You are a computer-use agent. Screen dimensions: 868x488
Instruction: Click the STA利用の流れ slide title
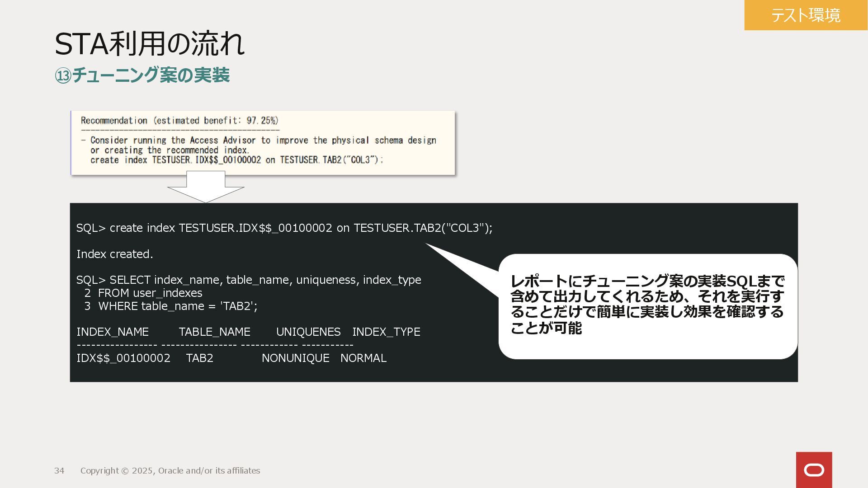coord(149,44)
